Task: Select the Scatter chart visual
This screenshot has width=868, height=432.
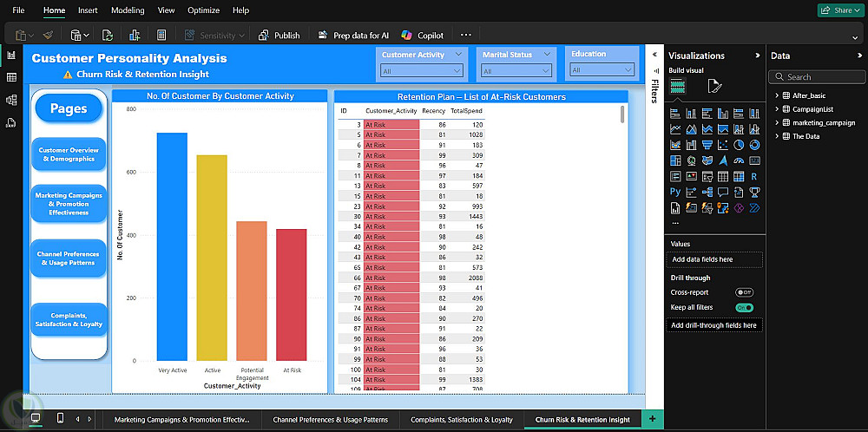Action: [723, 145]
